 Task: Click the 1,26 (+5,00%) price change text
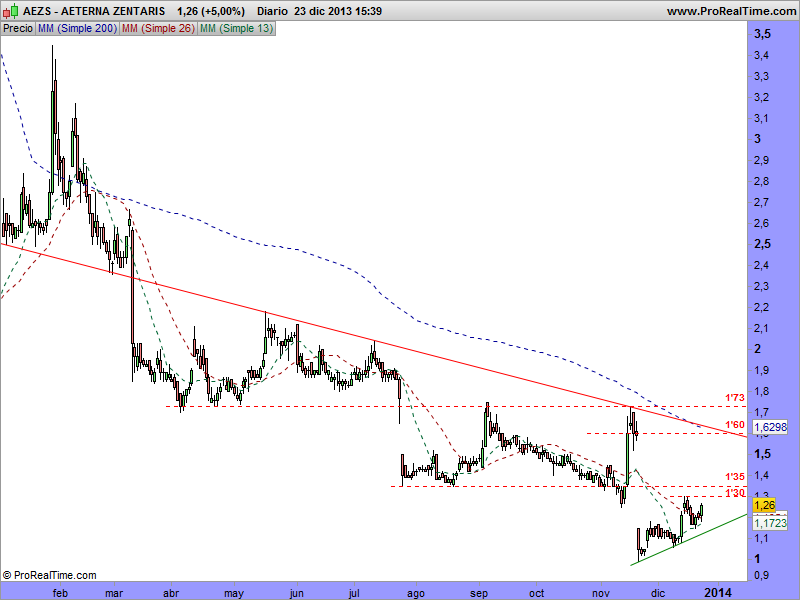pos(211,11)
